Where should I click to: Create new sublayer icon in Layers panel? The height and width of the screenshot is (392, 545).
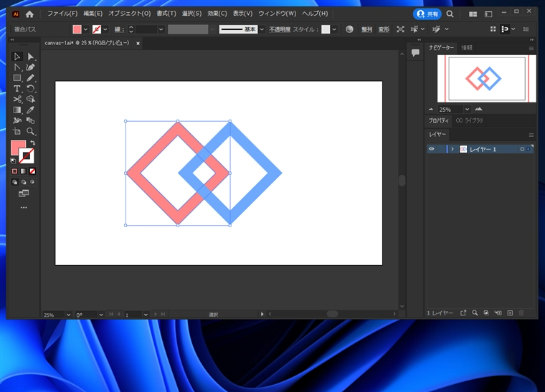[498, 313]
